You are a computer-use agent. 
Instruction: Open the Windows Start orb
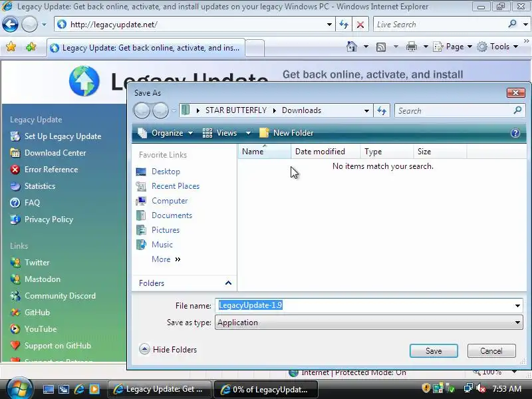[x=19, y=388]
